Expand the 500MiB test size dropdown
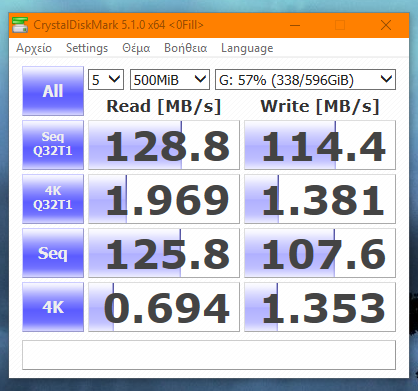Screen dimensions: 418x391 [170, 80]
